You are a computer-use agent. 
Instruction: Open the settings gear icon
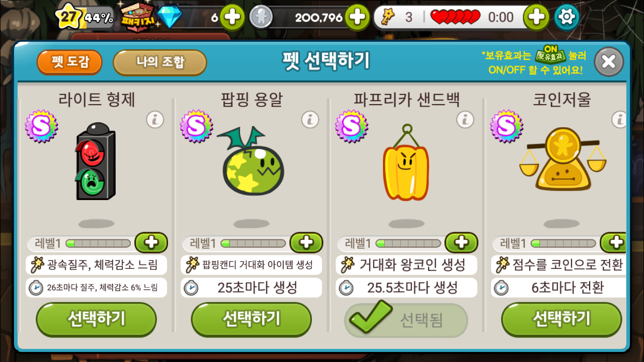pos(567,18)
